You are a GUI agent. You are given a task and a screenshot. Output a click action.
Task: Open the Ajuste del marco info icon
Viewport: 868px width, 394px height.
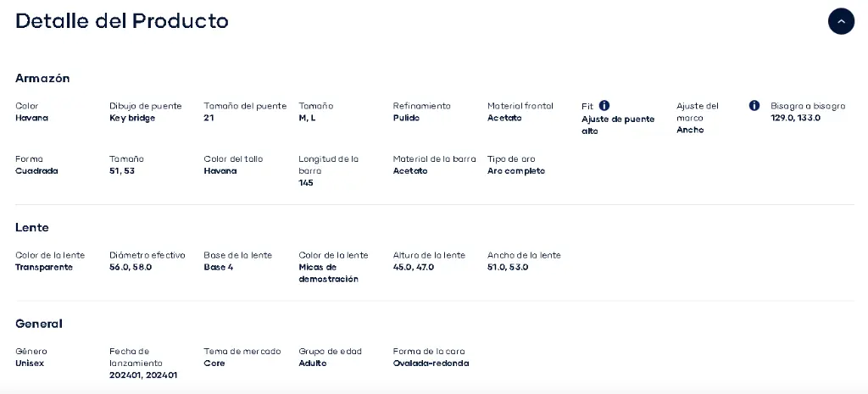coord(754,105)
